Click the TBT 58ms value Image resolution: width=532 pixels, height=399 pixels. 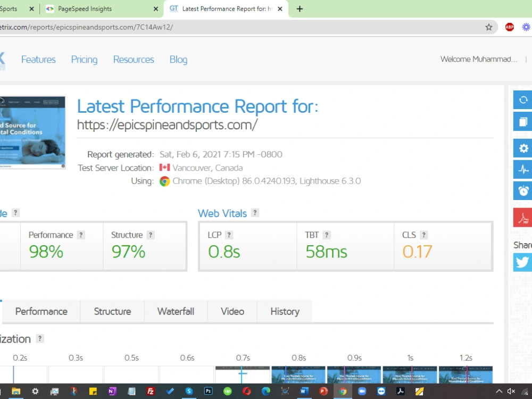(327, 252)
